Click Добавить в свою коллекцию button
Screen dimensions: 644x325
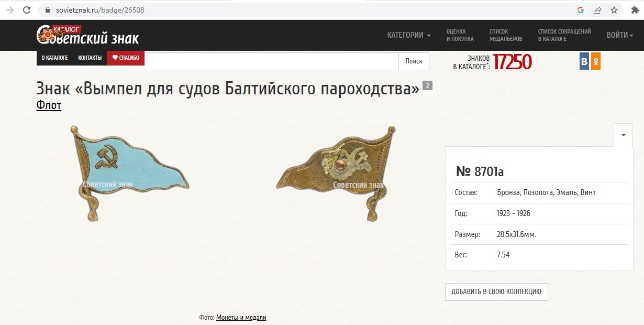click(x=496, y=292)
